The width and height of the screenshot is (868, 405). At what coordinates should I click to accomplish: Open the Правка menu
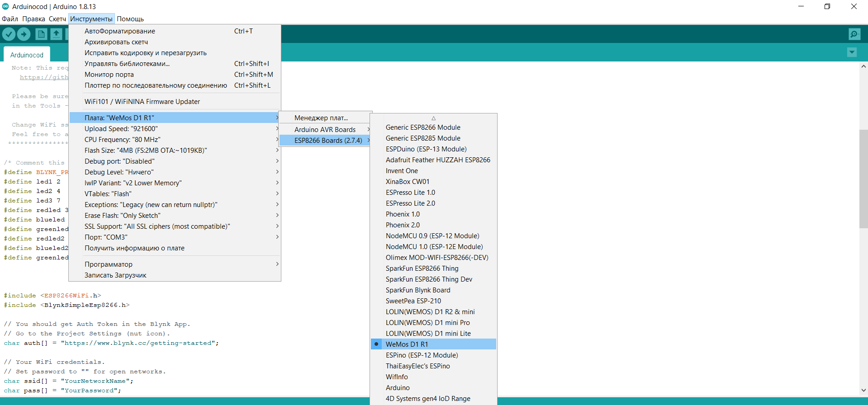coord(33,19)
